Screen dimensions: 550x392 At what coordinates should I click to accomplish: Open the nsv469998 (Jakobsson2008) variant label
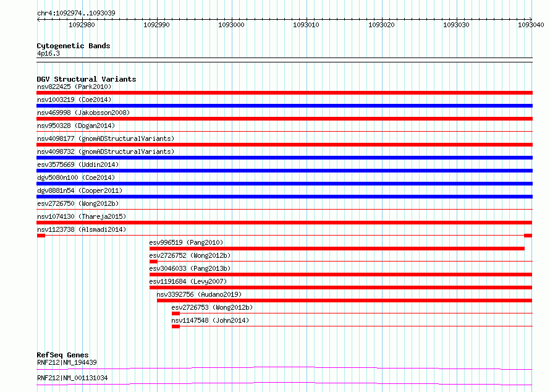pyautogui.click(x=83, y=113)
